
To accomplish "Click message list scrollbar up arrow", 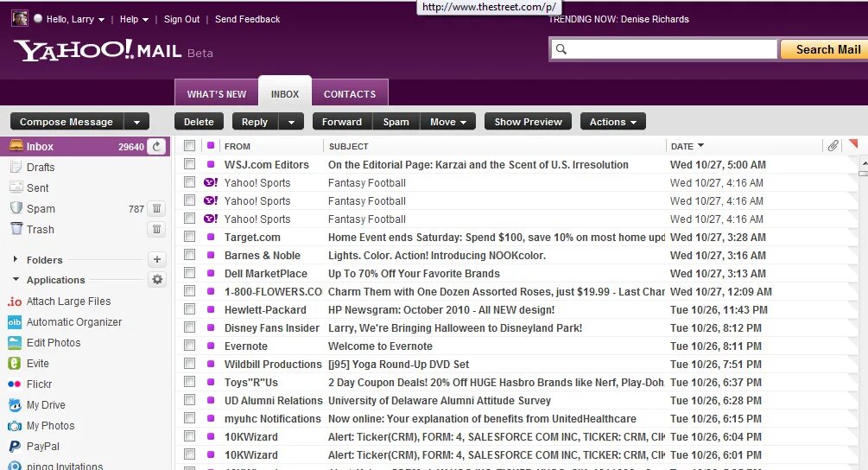I will [864, 163].
